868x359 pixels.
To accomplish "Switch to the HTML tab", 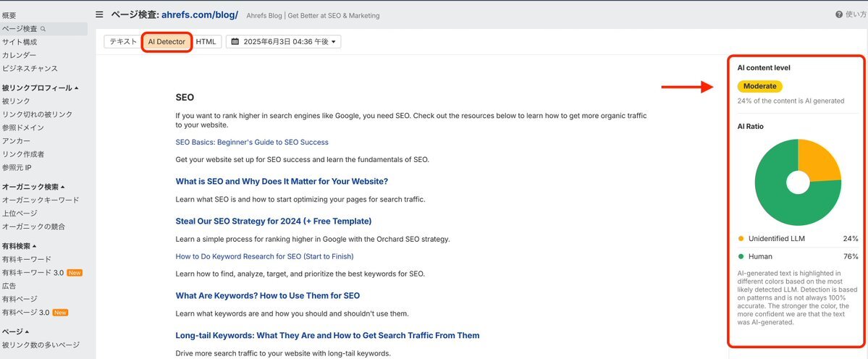I will 206,41.
